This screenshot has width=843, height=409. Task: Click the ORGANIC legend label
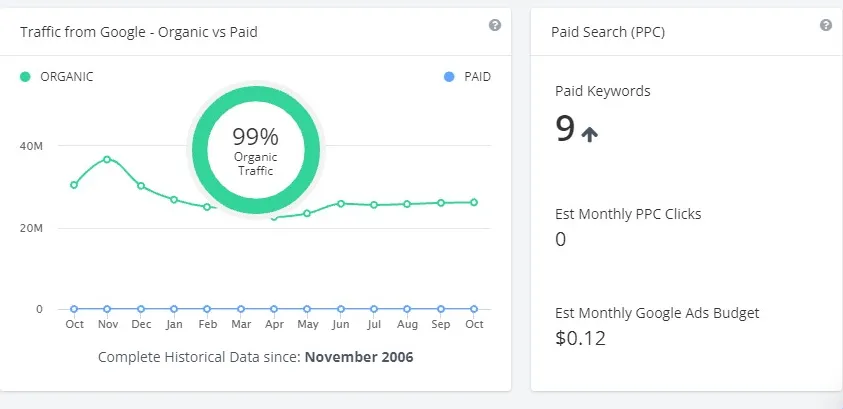tap(67, 77)
